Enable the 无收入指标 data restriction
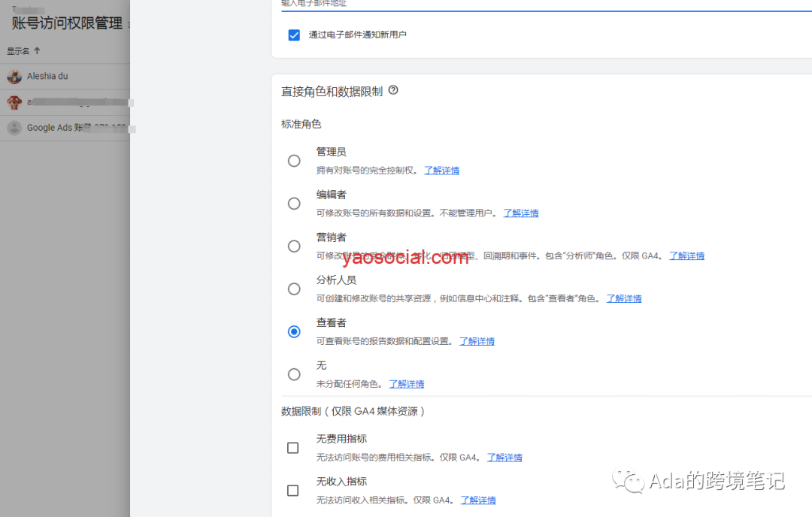The height and width of the screenshot is (517, 812). [292, 491]
